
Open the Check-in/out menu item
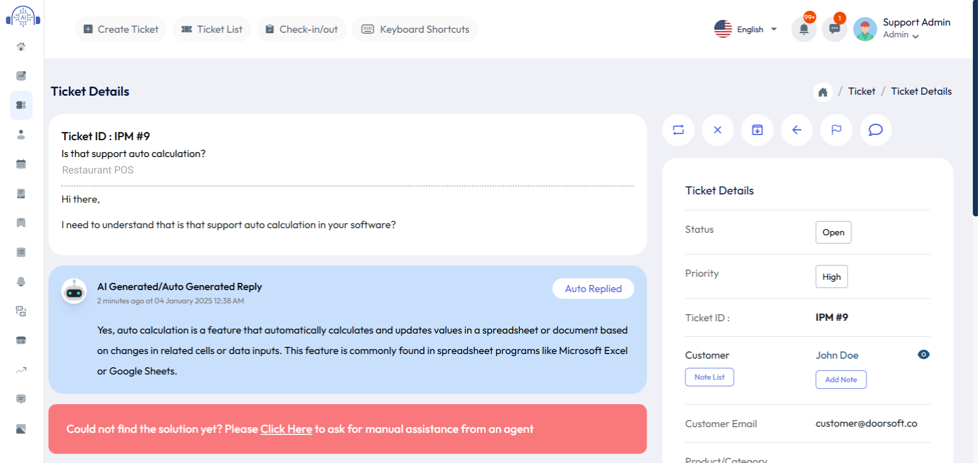(302, 30)
